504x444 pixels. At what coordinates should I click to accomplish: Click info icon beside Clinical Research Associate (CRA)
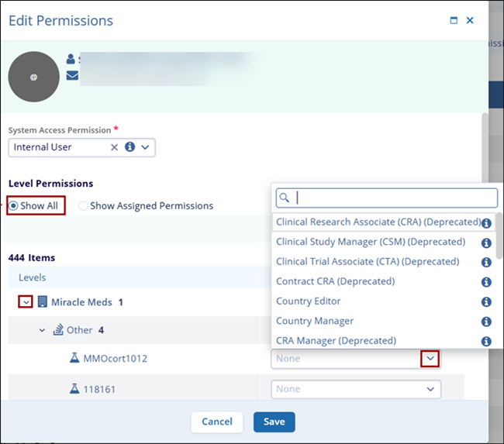(486, 223)
